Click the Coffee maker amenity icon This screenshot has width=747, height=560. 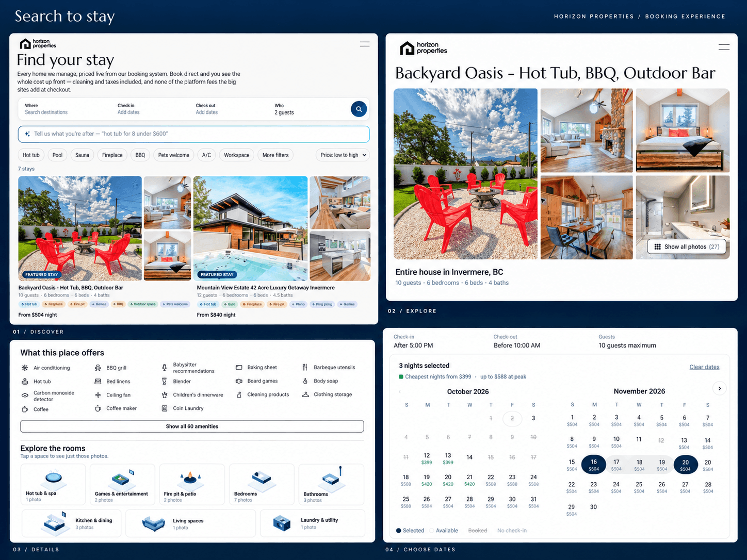[98, 408]
